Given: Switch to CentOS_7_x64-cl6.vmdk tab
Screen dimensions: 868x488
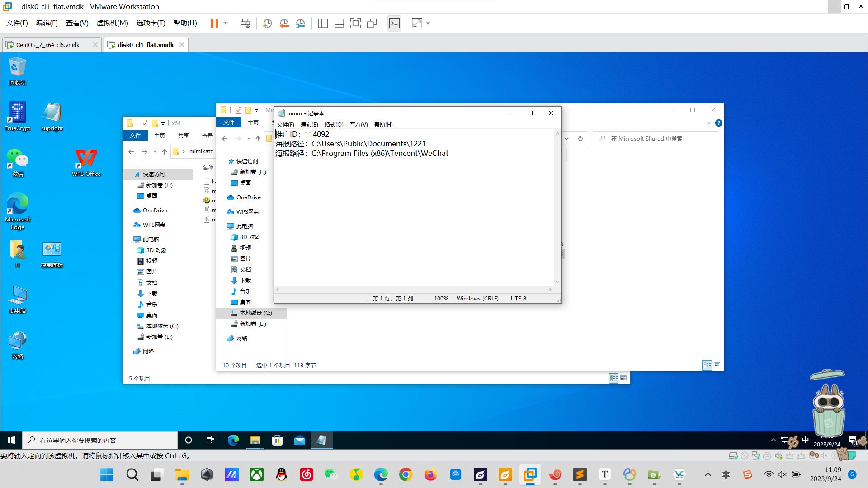Looking at the screenshot, I should pyautogui.click(x=47, y=45).
